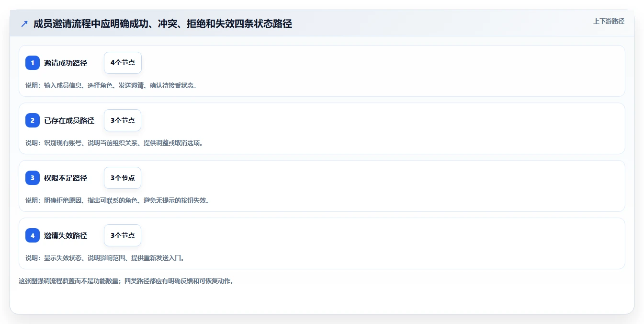Click the 3个节点 button on 已存在成员路径
644x324 pixels.
click(123, 120)
